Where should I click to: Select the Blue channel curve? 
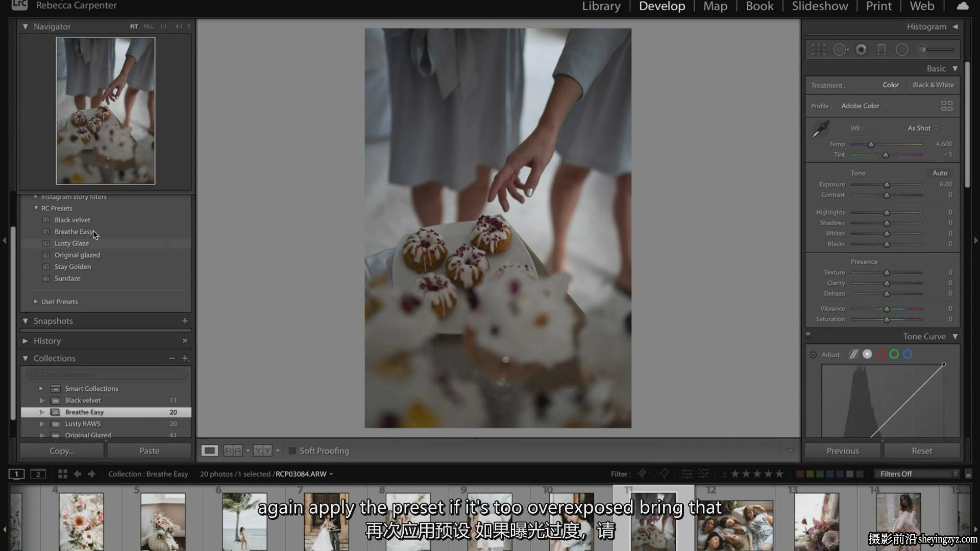click(x=908, y=354)
